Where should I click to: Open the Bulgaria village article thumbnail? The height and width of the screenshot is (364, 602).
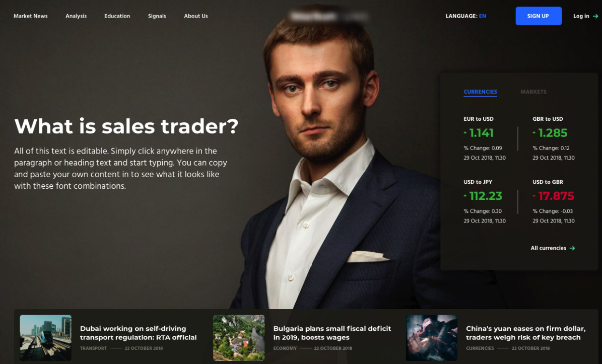pyautogui.click(x=239, y=337)
